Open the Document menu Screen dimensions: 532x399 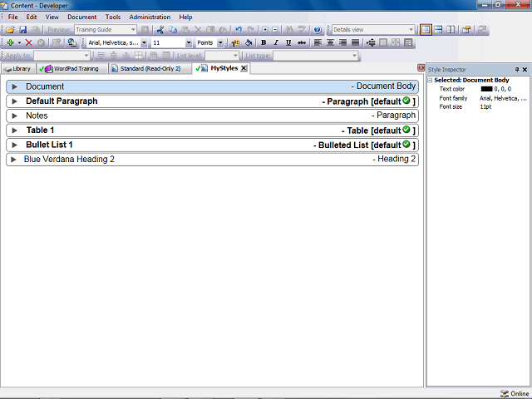[x=81, y=17]
